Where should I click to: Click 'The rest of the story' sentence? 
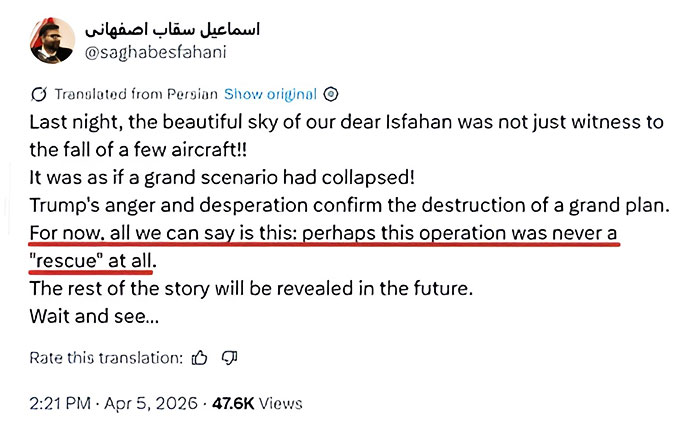251,288
